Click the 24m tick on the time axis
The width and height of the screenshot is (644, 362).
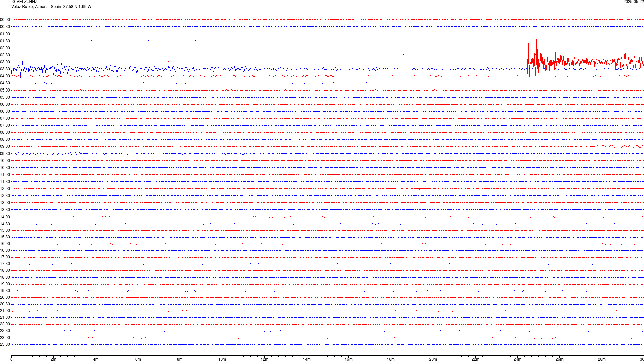517,359
